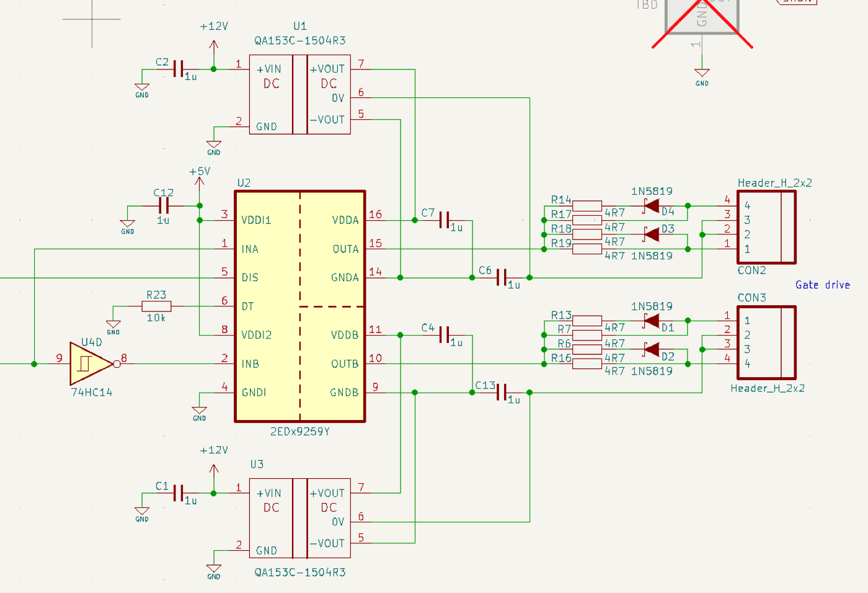Select resistor R16 symbol
The width and height of the screenshot is (868, 593).
587,364
